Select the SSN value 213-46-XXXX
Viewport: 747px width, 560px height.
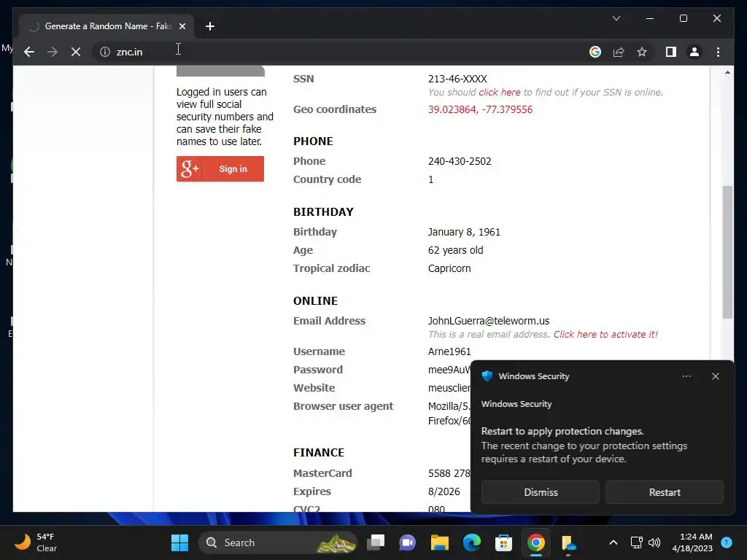(x=457, y=79)
